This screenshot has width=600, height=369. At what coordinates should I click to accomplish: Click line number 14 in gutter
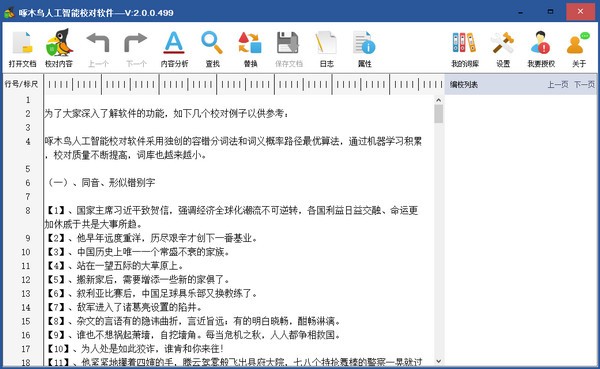pos(26,307)
